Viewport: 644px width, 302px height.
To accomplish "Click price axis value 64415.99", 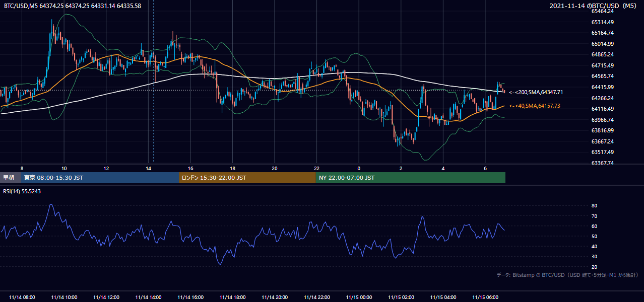I will [602, 87].
